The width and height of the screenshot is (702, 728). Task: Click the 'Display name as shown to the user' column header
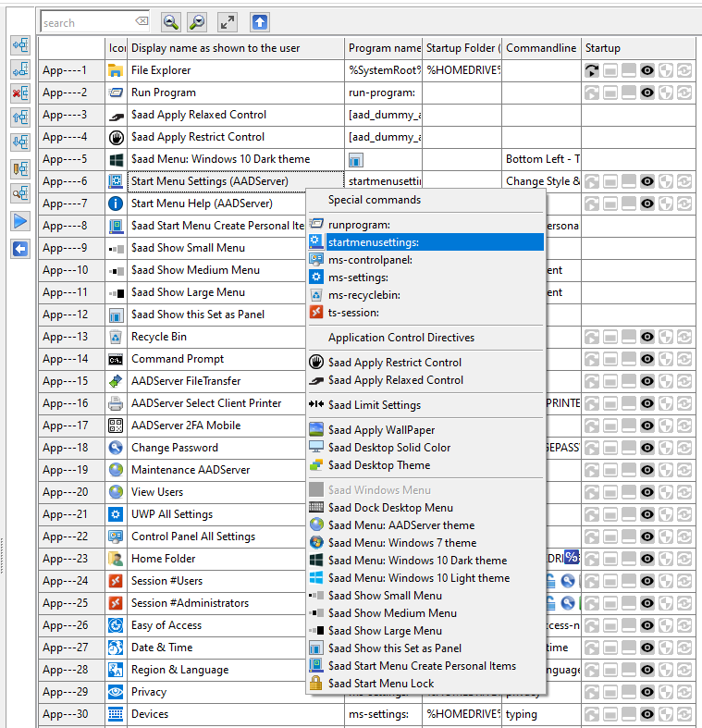click(216, 48)
